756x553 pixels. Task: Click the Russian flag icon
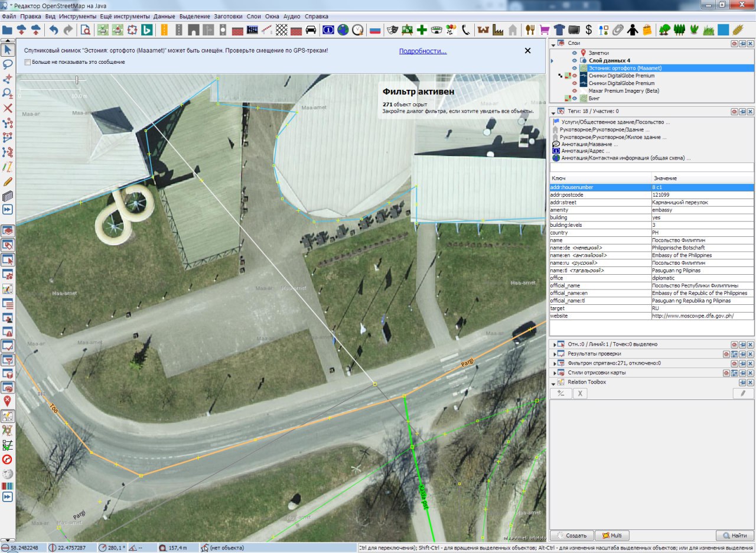tap(374, 29)
